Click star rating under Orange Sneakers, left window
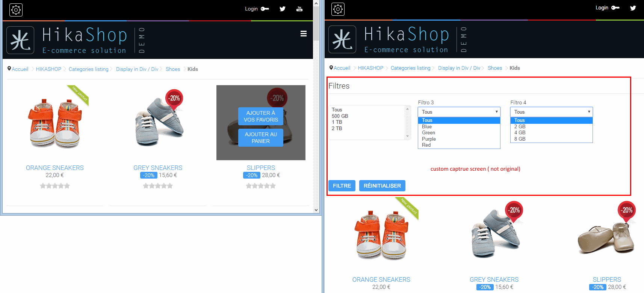Image resolution: width=644 pixels, height=293 pixels. point(55,186)
